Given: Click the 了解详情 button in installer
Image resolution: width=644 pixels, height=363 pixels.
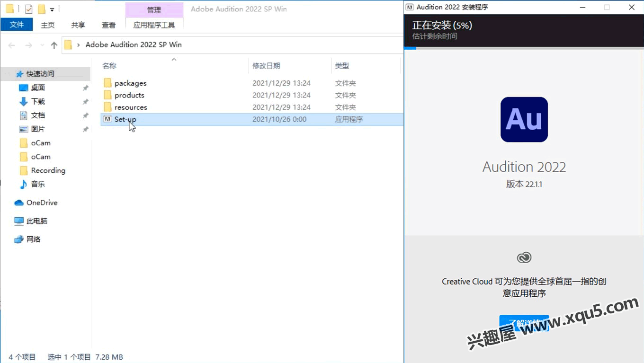Looking at the screenshot, I should point(524,323).
